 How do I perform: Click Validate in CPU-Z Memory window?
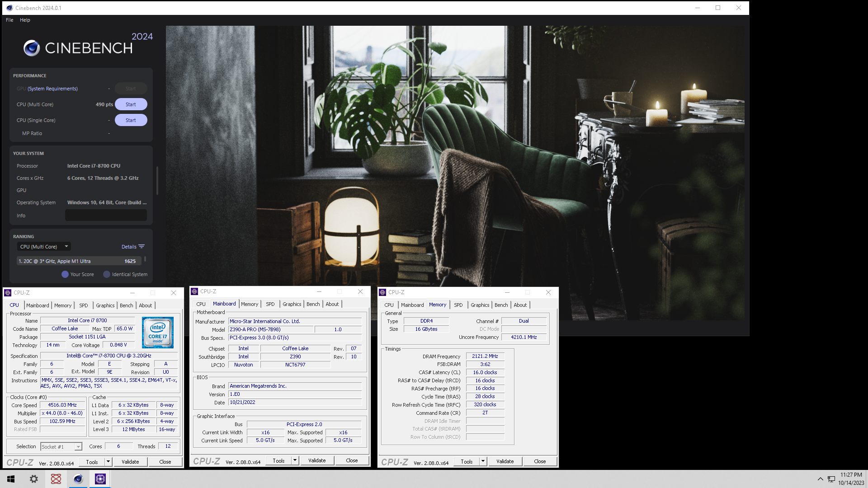click(505, 461)
